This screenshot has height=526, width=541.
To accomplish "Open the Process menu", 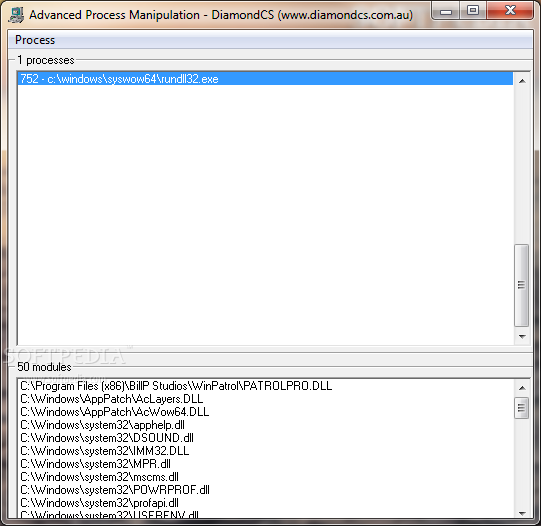I will [x=35, y=40].
